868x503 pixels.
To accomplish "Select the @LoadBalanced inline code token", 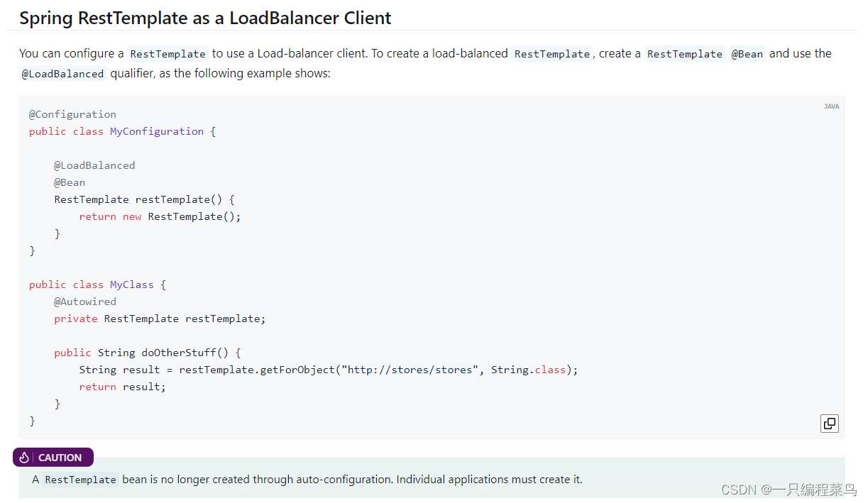I will 62,73.
